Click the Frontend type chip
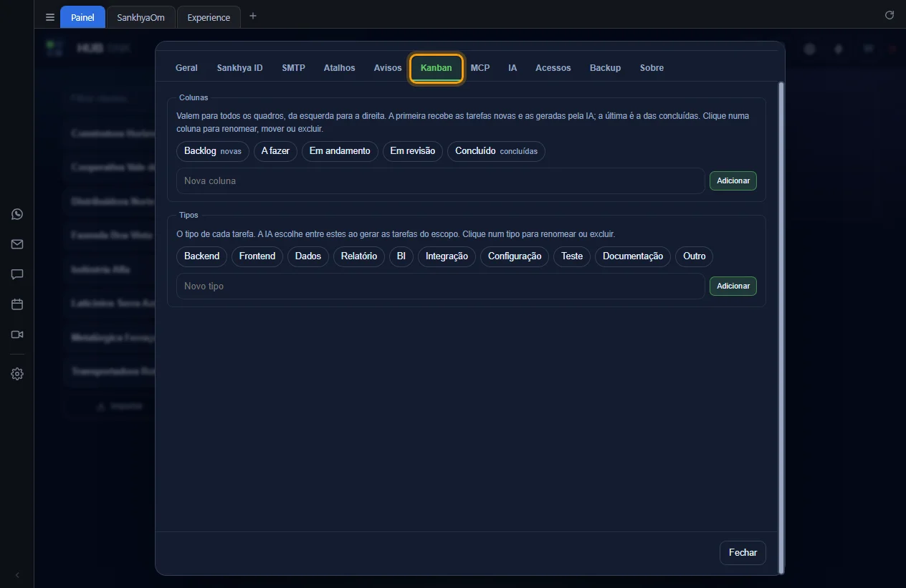Image resolution: width=906 pixels, height=588 pixels. point(257,256)
